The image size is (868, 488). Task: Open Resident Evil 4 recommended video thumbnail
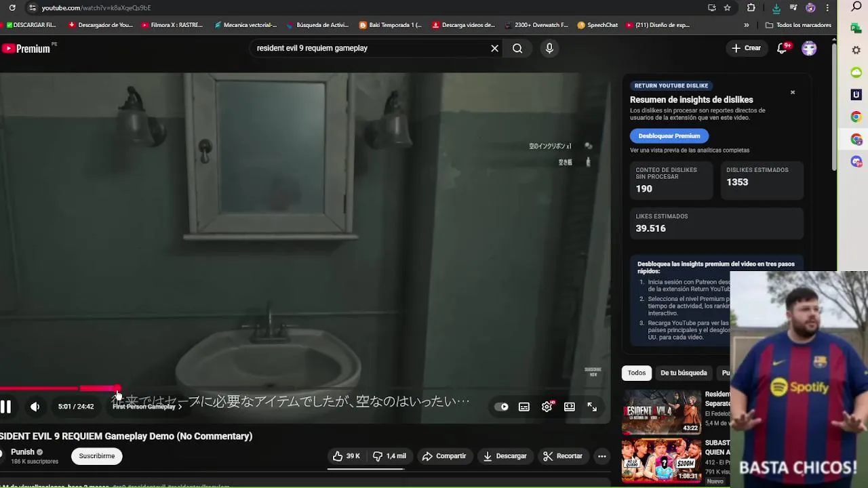click(x=662, y=411)
